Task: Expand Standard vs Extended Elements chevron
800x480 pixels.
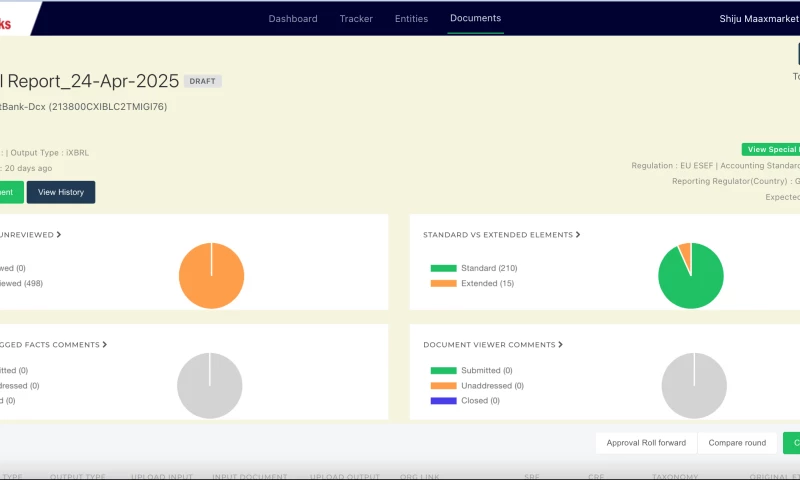Action: pyautogui.click(x=578, y=235)
